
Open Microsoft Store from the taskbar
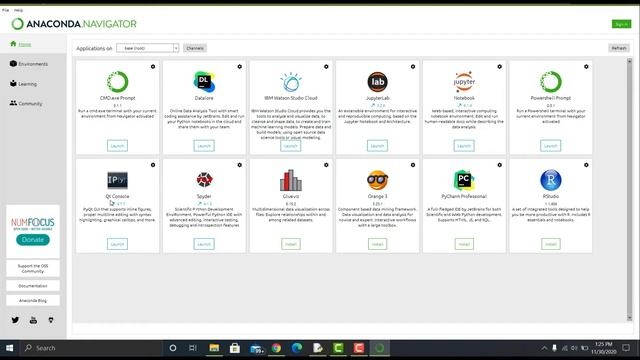234,348
